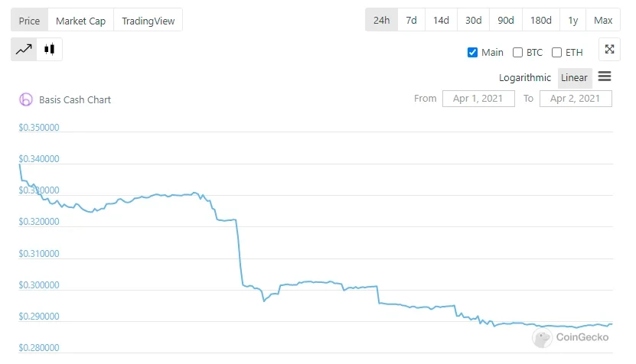Image resolution: width=636 pixels, height=364 pixels.
Task: Switch to candlestick chart icon
Action: point(50,50)
